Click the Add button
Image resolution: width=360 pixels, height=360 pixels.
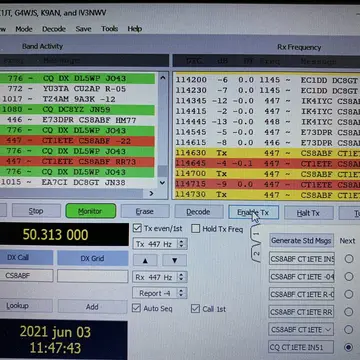(92, 306)
